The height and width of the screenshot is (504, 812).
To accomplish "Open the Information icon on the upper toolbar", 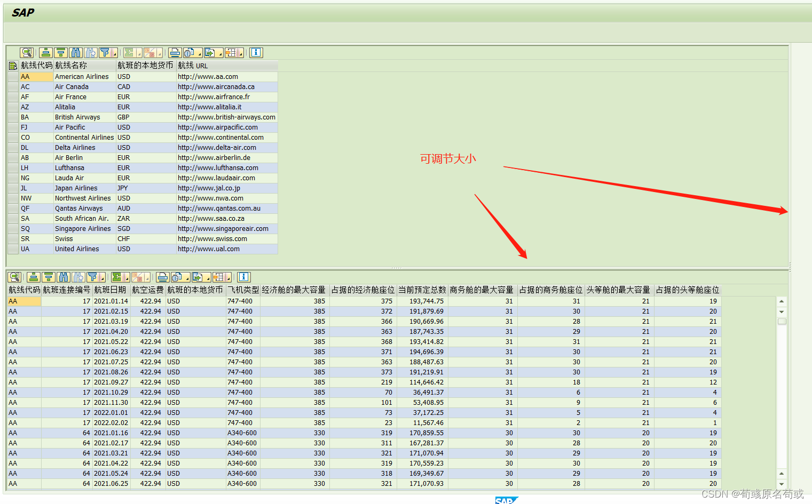I will pyautogui.click(x=255, y=52).
